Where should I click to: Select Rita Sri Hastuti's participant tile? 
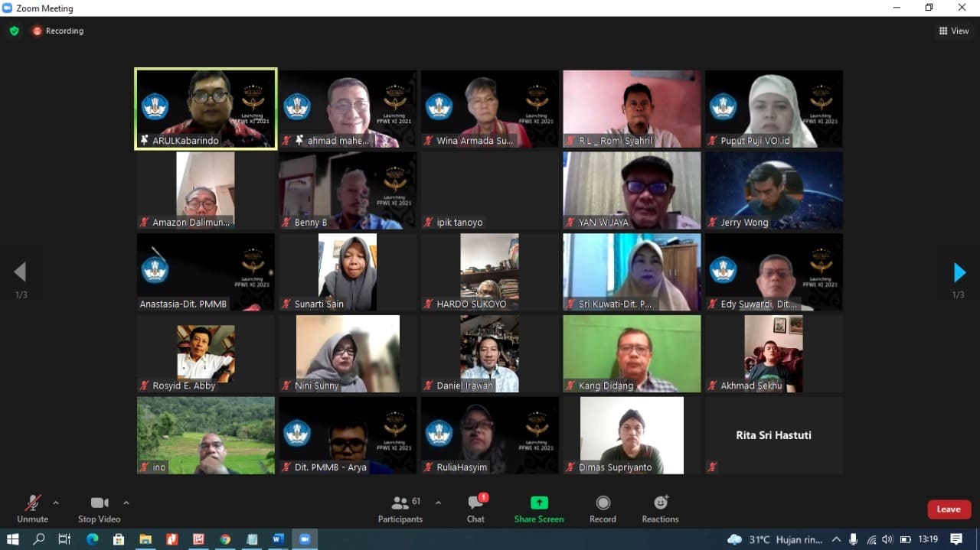pyautogui.click(x=773, y=435)
